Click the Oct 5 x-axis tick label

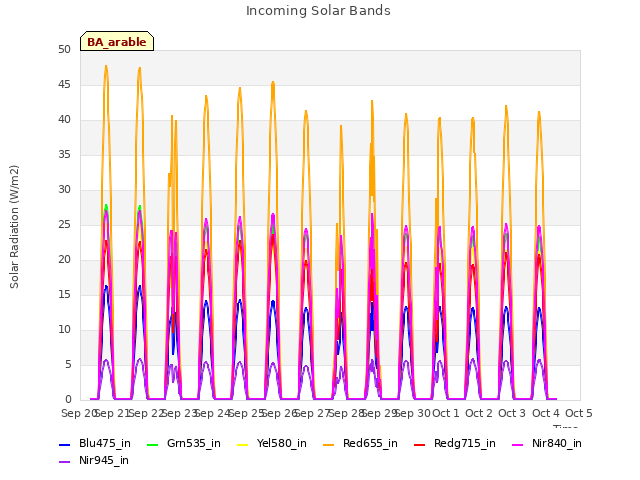click(579, 413)
